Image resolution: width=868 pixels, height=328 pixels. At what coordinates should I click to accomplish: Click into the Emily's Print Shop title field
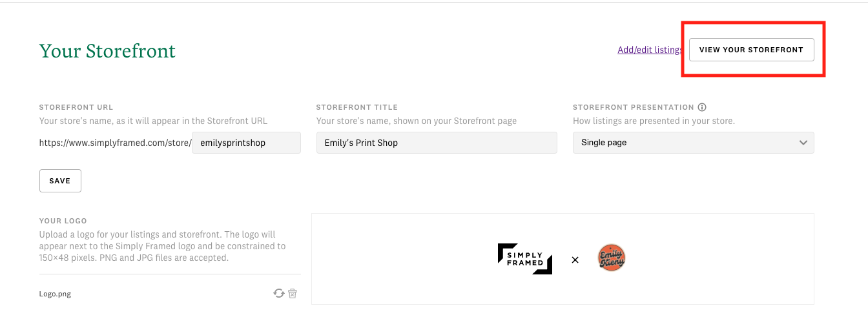click(437, 143)
